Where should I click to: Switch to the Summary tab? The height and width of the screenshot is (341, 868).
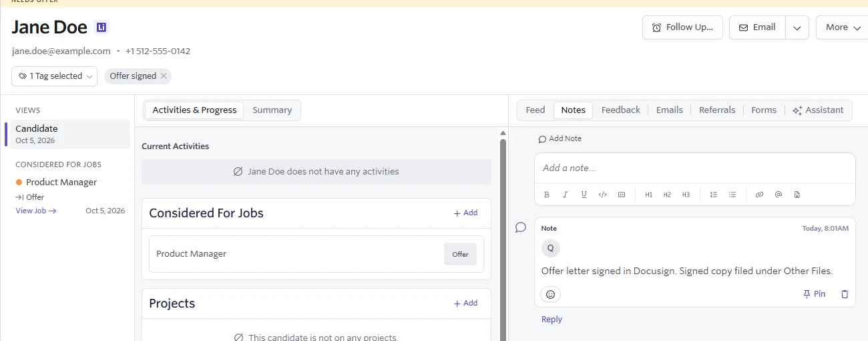[272, 110]
